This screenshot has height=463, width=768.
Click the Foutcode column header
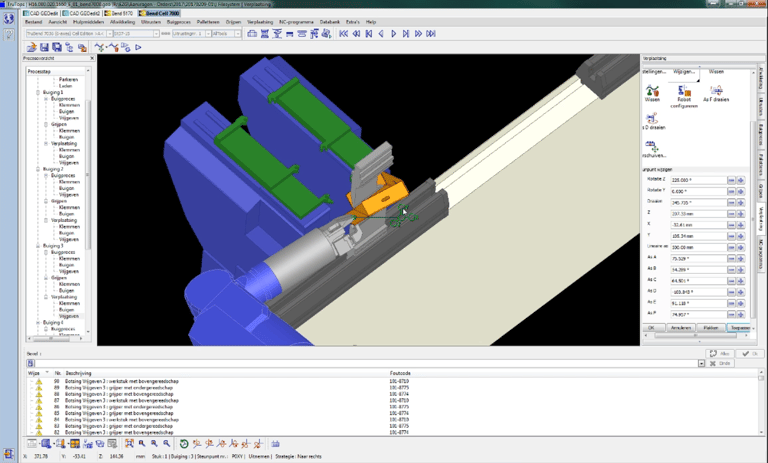400,373
